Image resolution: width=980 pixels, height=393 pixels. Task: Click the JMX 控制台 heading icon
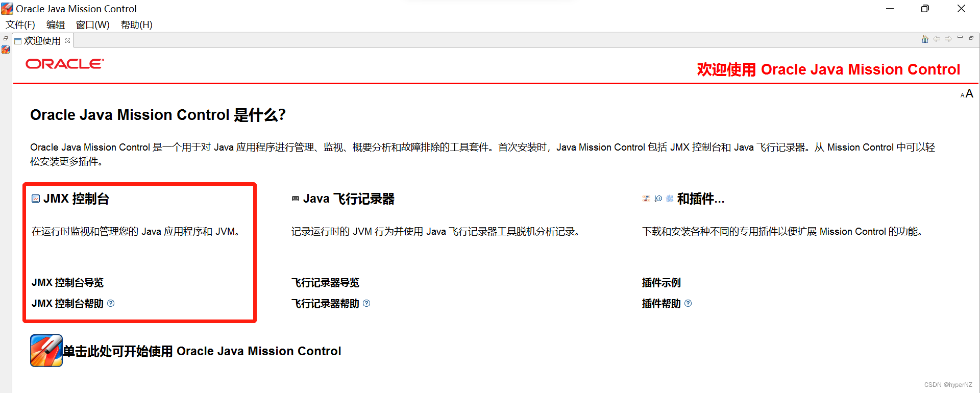pyautogui.click(x=36, y=199)
